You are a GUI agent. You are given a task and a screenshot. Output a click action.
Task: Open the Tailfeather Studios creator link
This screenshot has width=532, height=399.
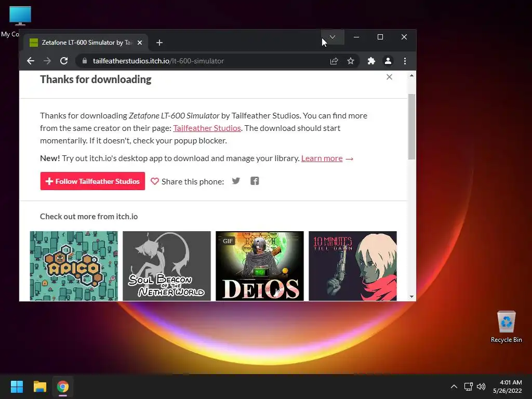pos(207,128)
